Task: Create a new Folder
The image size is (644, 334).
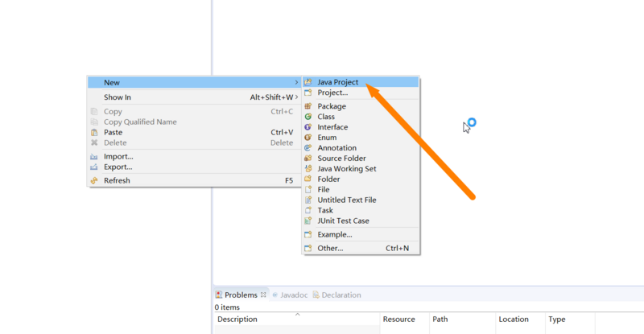Action: click(x=361, y=179)
